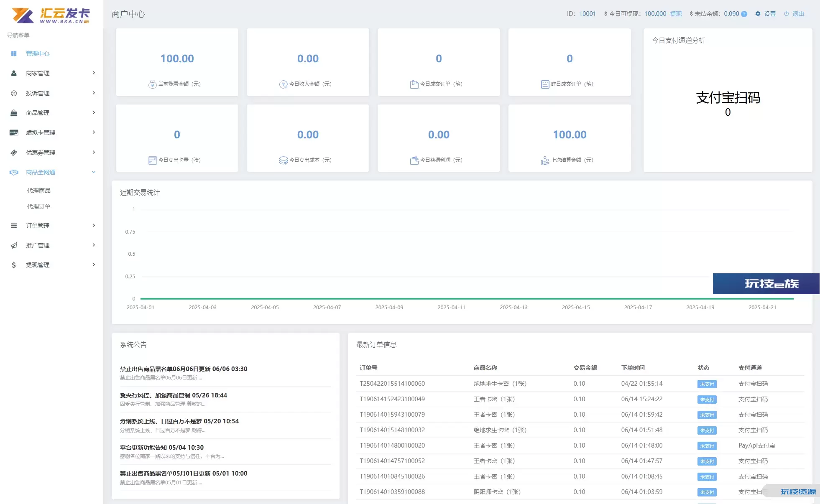Click the help icon beside 未结余额
Image resolution: width=820 pixels, height=504 pixels.
coord(744,14)
